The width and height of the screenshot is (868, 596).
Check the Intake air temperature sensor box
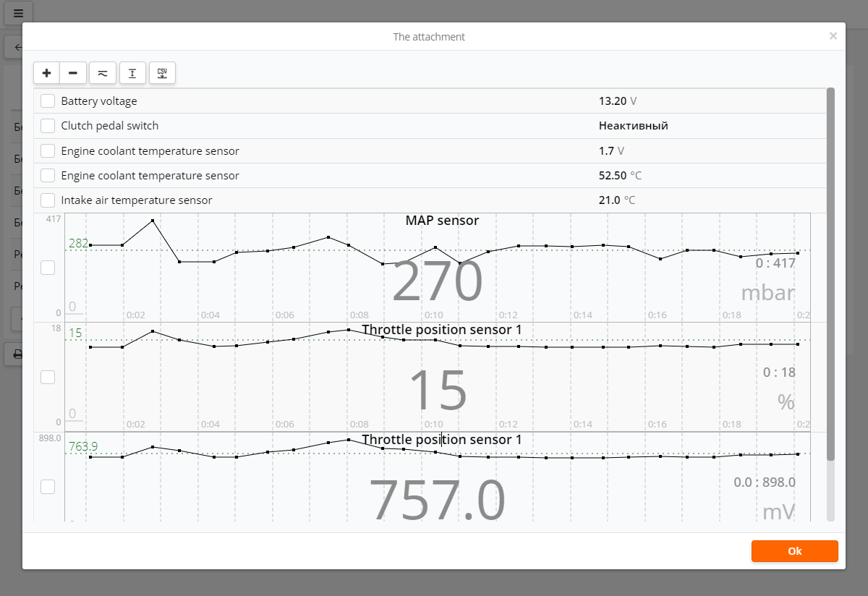click(x=48, y=200)
